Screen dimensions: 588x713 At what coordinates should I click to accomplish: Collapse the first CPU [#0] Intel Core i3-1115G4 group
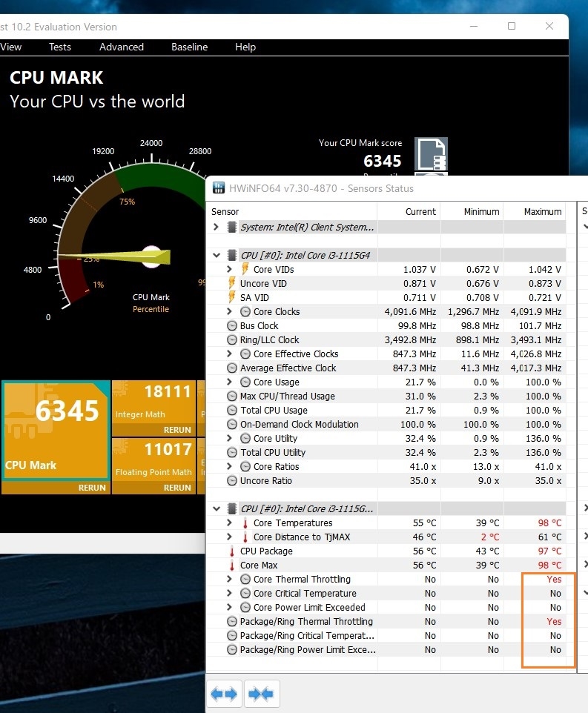(x=217, y=255)
